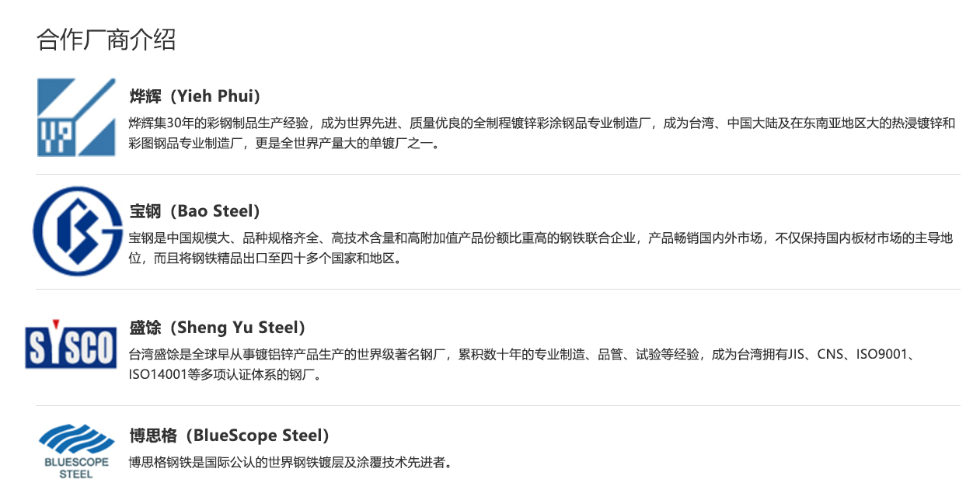Image resolution: width=980 pixels, height=493 pixels.
Task: Select the 盛馀（Sheng Yu Steel）heading
Action: [x=218, y=328]
